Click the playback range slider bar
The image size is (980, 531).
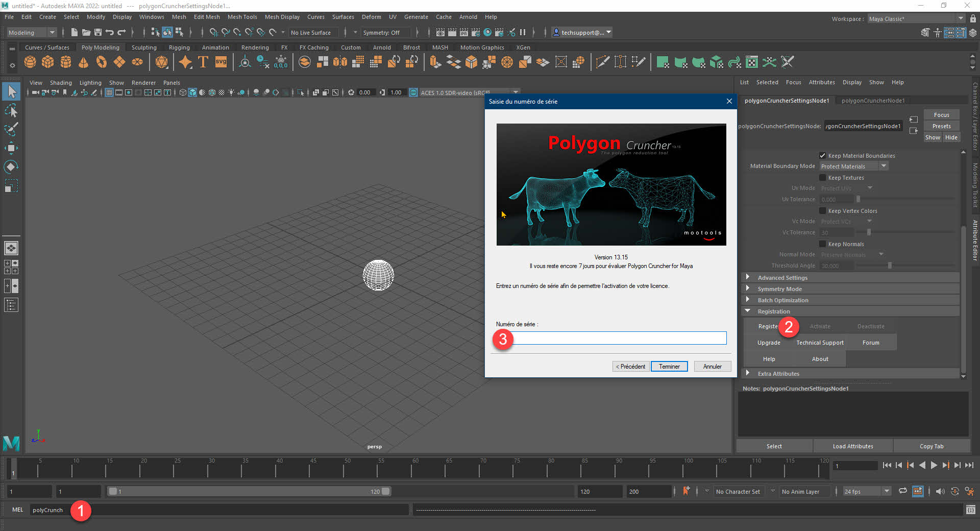point(249,491)
